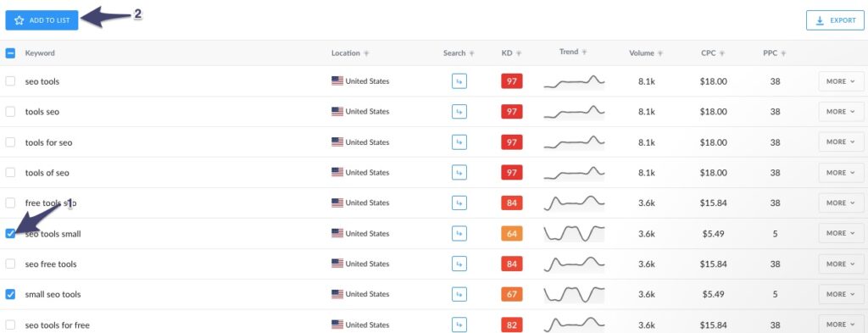Image resolution: width=868 pixels, height=333 pixels.
Task: Open search icon for 'seo tools small' row
Action: coord(459,233)
